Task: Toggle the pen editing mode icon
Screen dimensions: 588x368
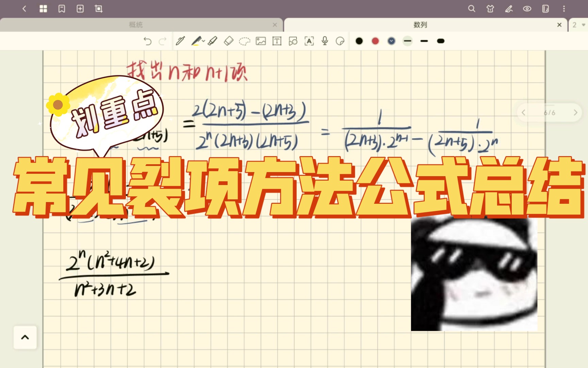Action: (509, 9)
